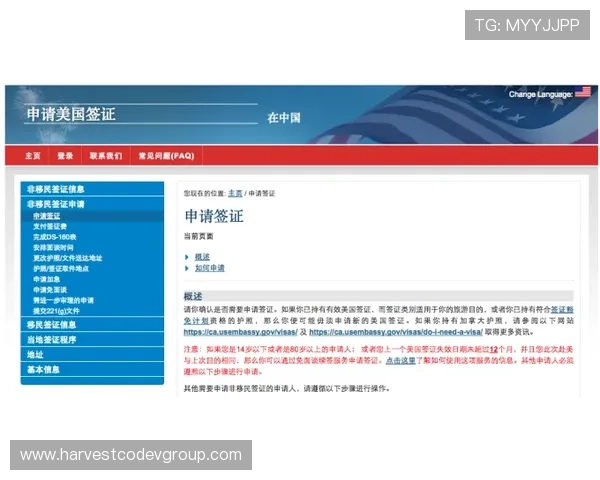Select 需进一步审理的申请 in the sidebar
The image size is (600, 480).
coord(64,300)
